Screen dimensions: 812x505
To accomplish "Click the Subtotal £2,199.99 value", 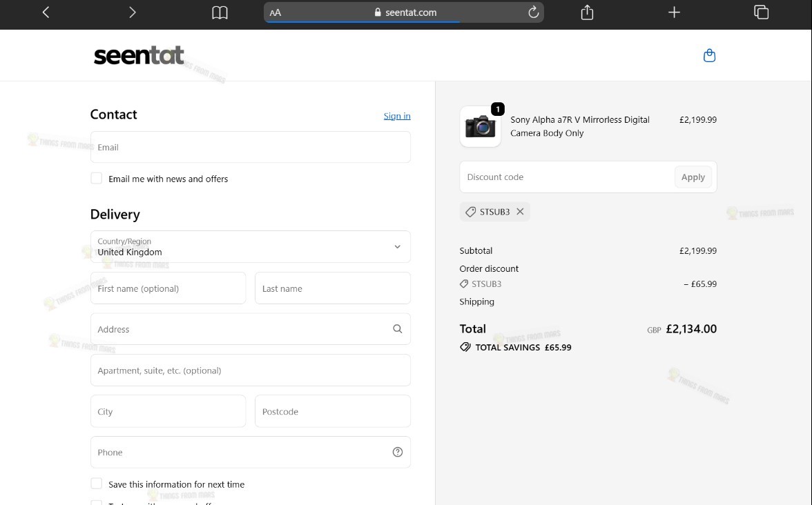I will pos(697,250).
